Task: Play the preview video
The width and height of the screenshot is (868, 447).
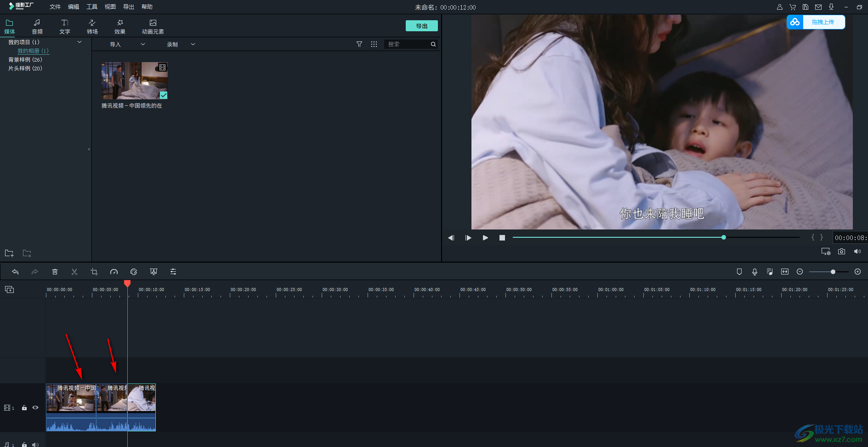Action: 485,238
